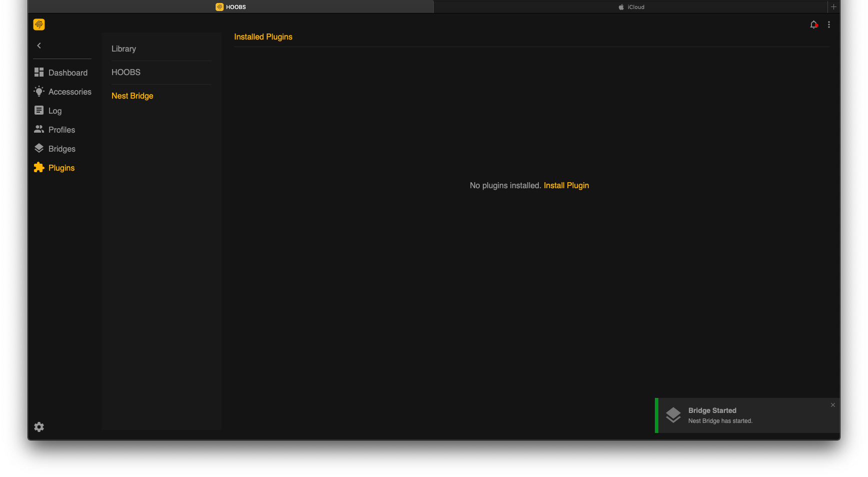Select HOOBS in the bridge list
This screenshot has width=868, height=477.
(x=126, y=72)
